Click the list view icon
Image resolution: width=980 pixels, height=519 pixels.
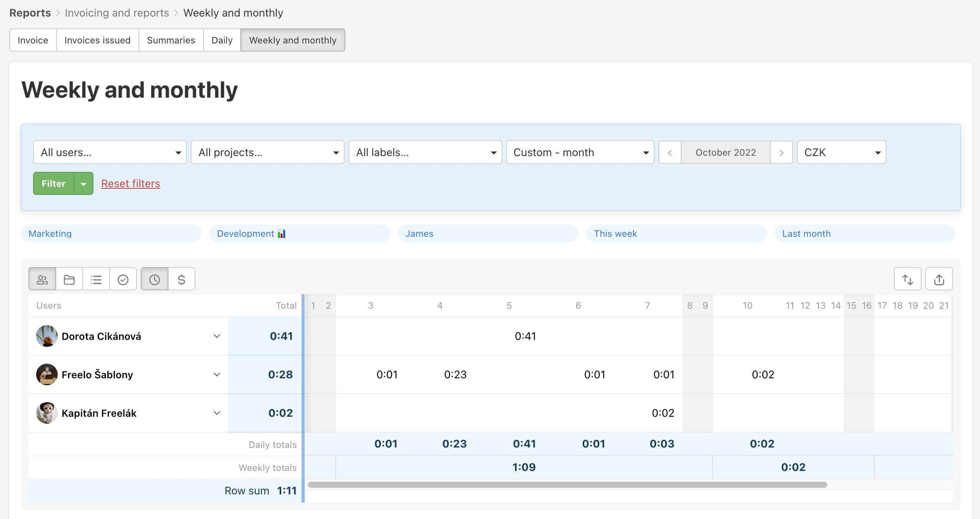click(96, 279)
